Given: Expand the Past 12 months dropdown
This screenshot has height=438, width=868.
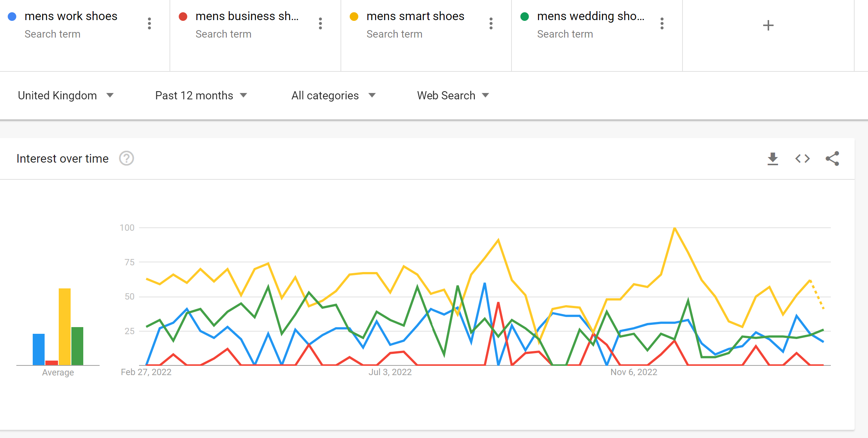Looking at the screenshot, I should pyautogui.click(x=201, y=96).
